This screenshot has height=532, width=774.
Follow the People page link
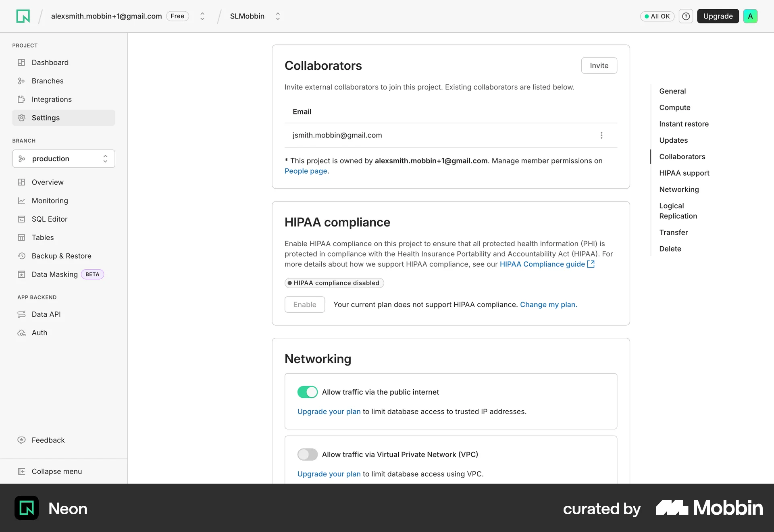pos(306,171)
